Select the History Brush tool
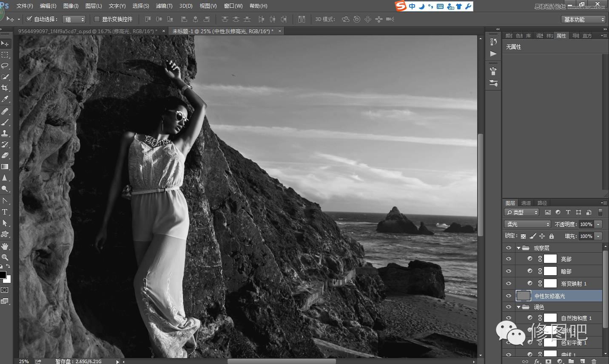The image size is (609, 364). coord(5,144)
